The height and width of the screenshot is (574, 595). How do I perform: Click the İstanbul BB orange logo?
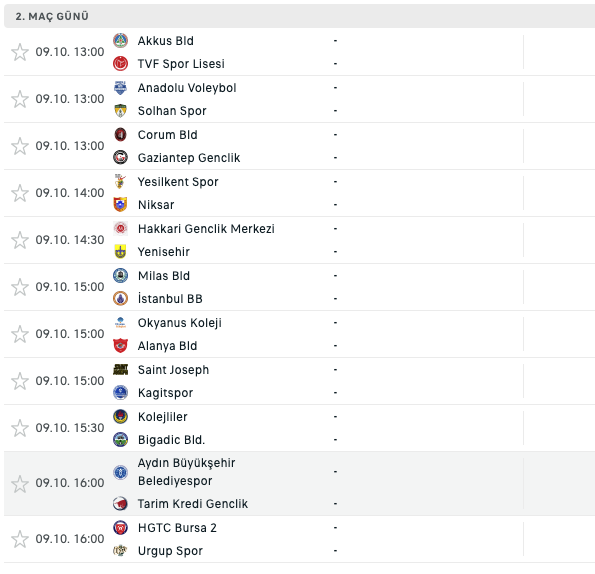click(x=120, y=299)
